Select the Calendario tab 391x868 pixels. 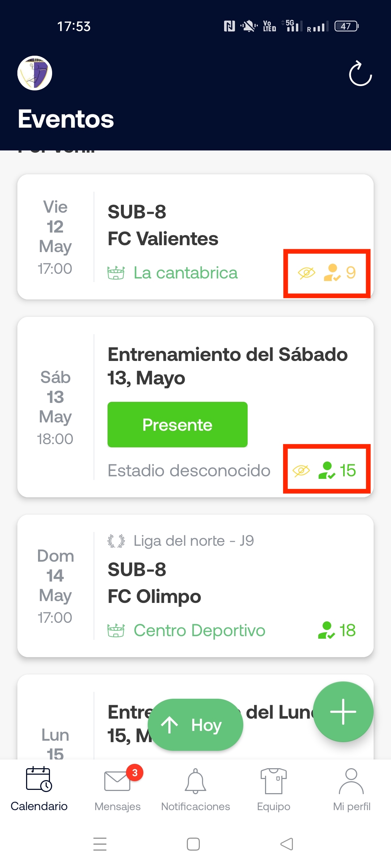[39, 789]
